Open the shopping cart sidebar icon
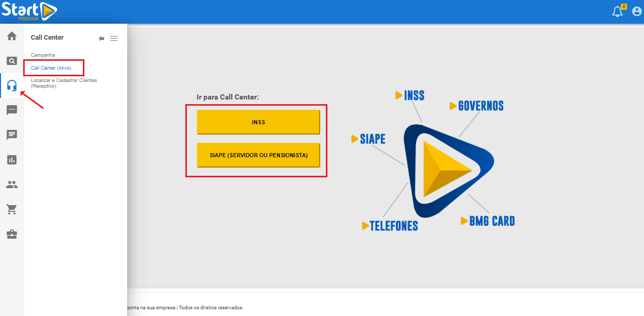Screen dimensions: 644x316 [11, 209]
